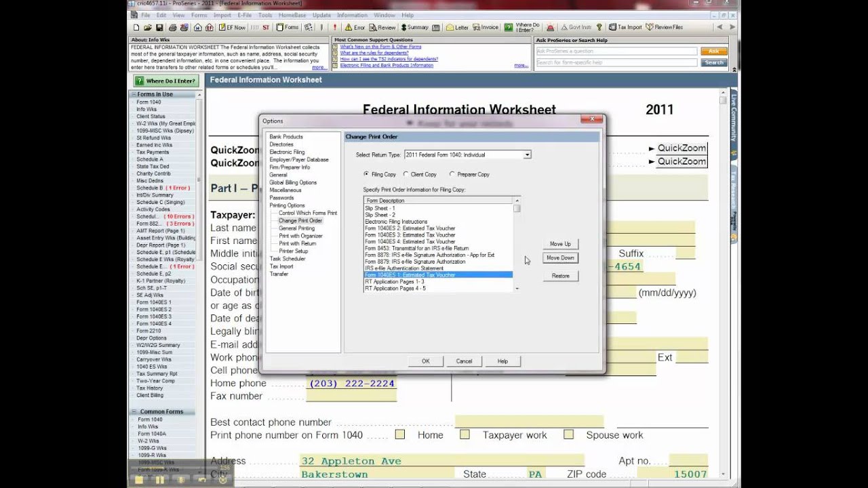Click the Ask ProSeries a question field
Image resolution: width=868 pixels, height=488 pixels.
click(616, 52)
